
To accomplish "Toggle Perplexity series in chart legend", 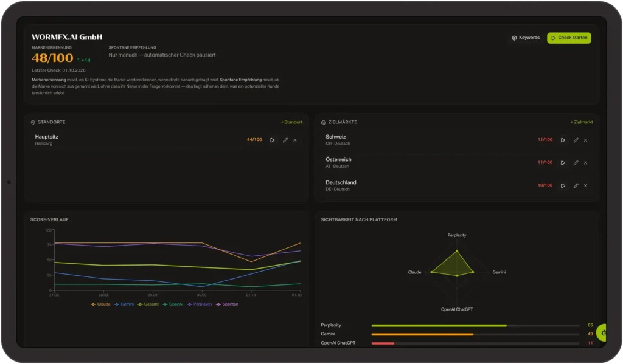I will (200, 304).
